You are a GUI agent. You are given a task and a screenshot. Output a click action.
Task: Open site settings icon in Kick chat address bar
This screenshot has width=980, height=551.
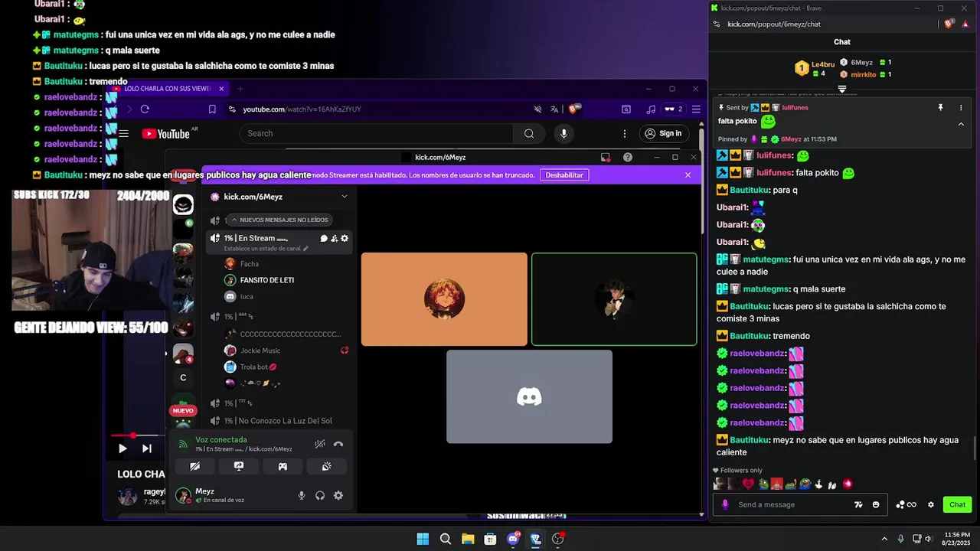717,24
